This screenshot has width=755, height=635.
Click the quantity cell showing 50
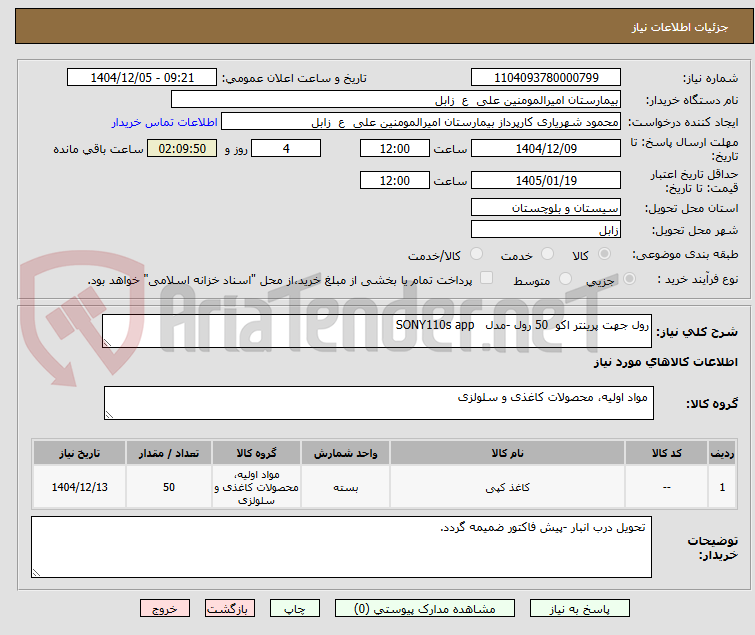pyautogui.click(x=169, y=487)
